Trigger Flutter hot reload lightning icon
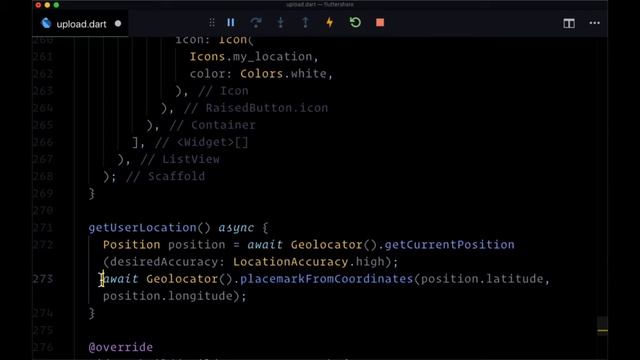This screenshot has width=640, height=360. pyautogui.click(x=330, y=23)
